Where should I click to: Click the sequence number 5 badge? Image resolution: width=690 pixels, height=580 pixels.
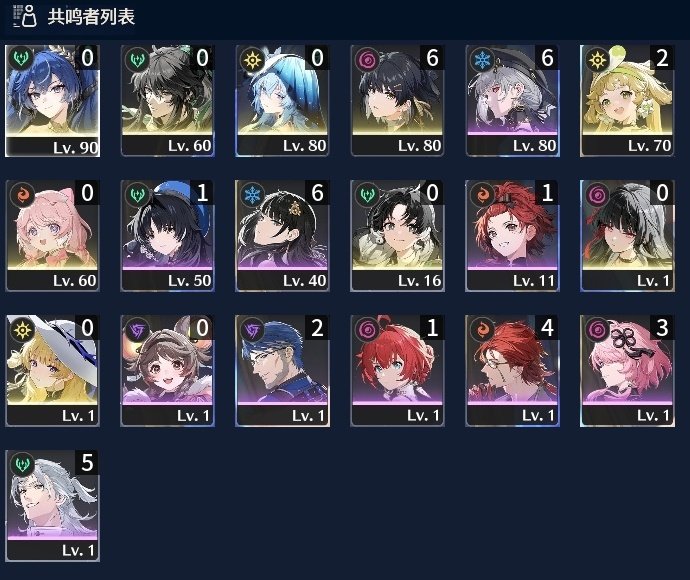[87, 463]
